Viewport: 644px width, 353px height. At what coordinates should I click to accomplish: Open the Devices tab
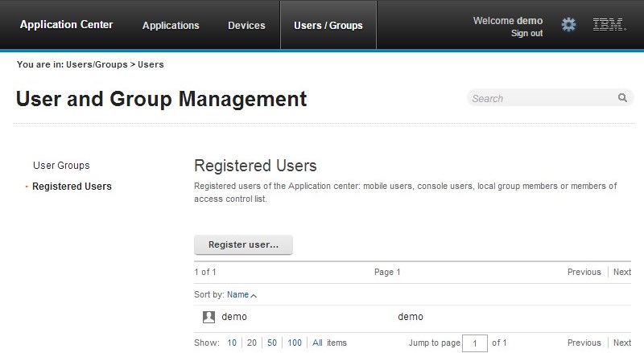246,26
